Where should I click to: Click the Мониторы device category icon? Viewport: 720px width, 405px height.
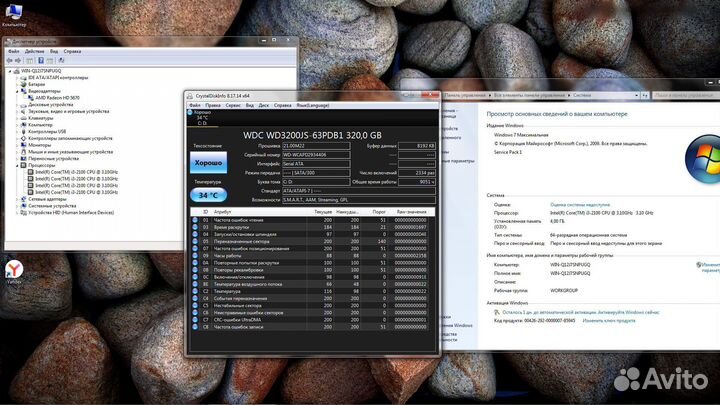25,144
